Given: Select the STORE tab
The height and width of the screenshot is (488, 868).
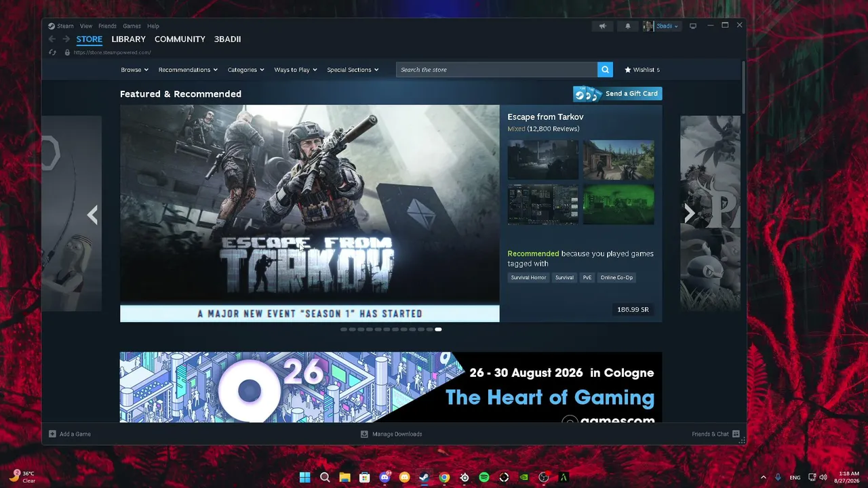Looking at the screenshot, I should pos(90,39).
